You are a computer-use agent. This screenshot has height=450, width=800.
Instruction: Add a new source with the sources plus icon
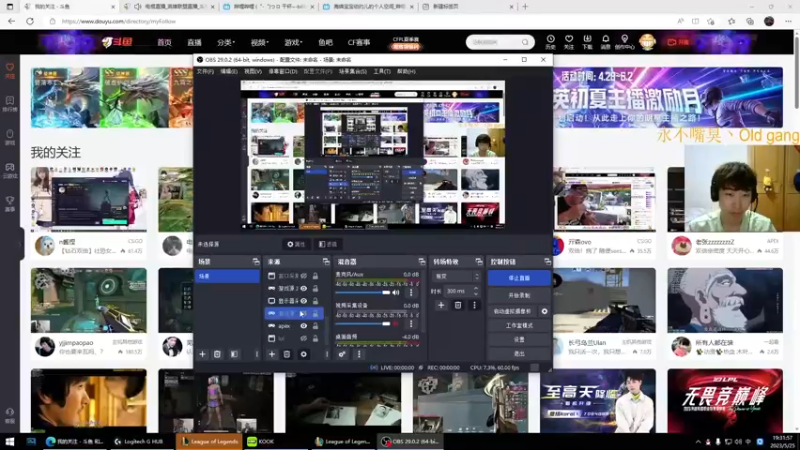point(272,354)
